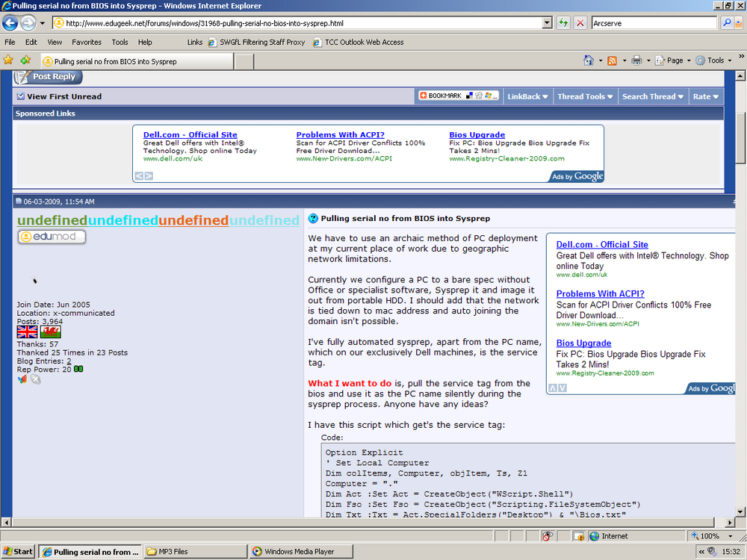
Task: Click the pop-up blocker warning icon in status bar
Action: (578, 536)
